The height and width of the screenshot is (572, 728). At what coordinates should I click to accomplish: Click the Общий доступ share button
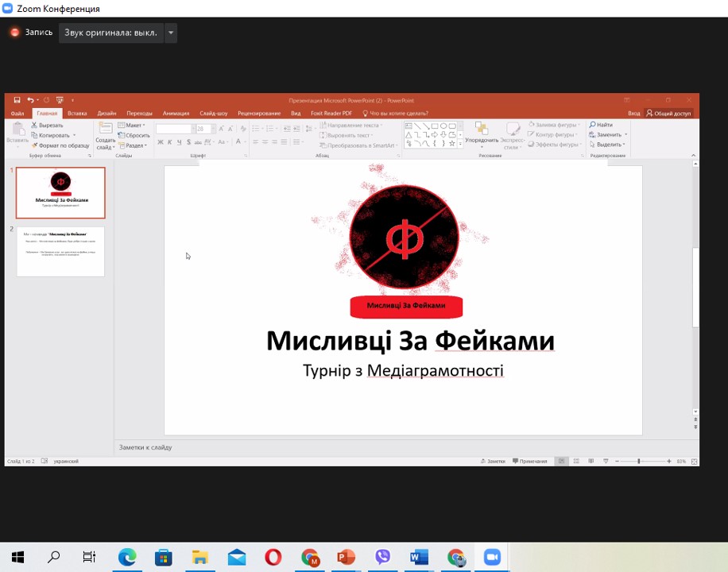point(669,114)
